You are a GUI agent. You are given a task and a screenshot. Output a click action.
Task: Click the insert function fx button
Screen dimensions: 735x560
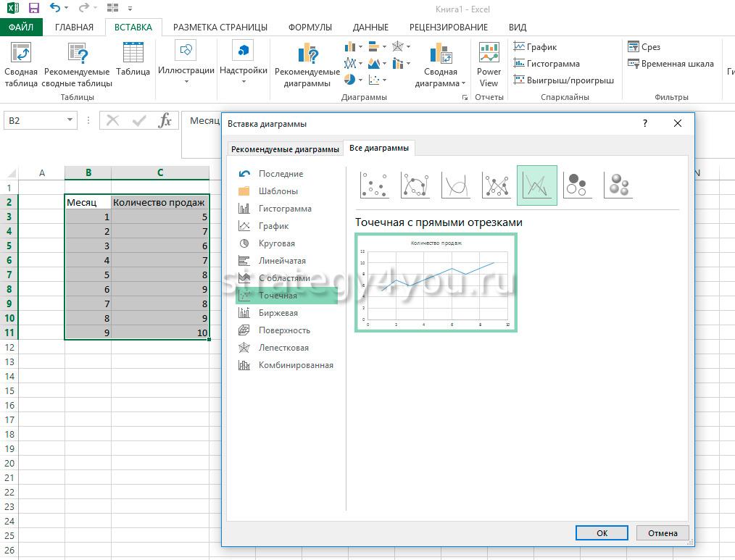pyautogui.click(x=165, y=121)
